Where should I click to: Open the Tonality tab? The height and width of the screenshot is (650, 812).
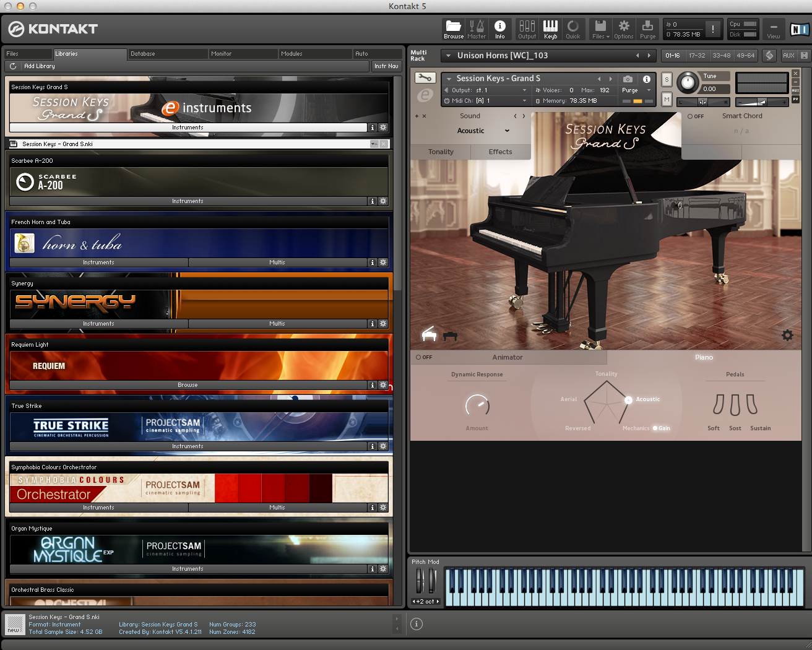pos(441,152)
